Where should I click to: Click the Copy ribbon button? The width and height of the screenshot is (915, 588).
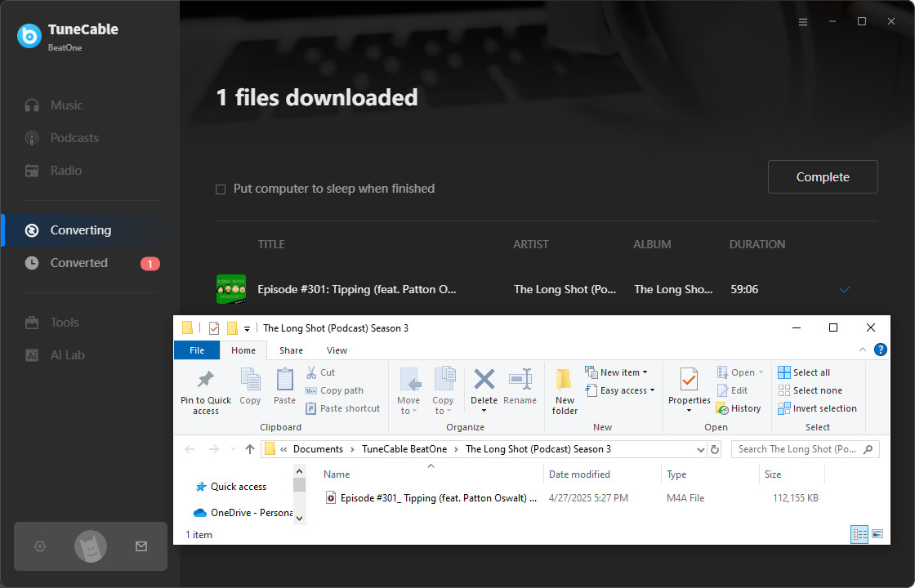[250, 386]
